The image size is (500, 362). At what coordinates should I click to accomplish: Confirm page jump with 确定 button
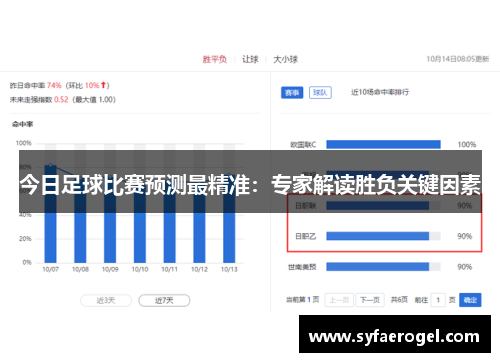click(x=470, y=300)
